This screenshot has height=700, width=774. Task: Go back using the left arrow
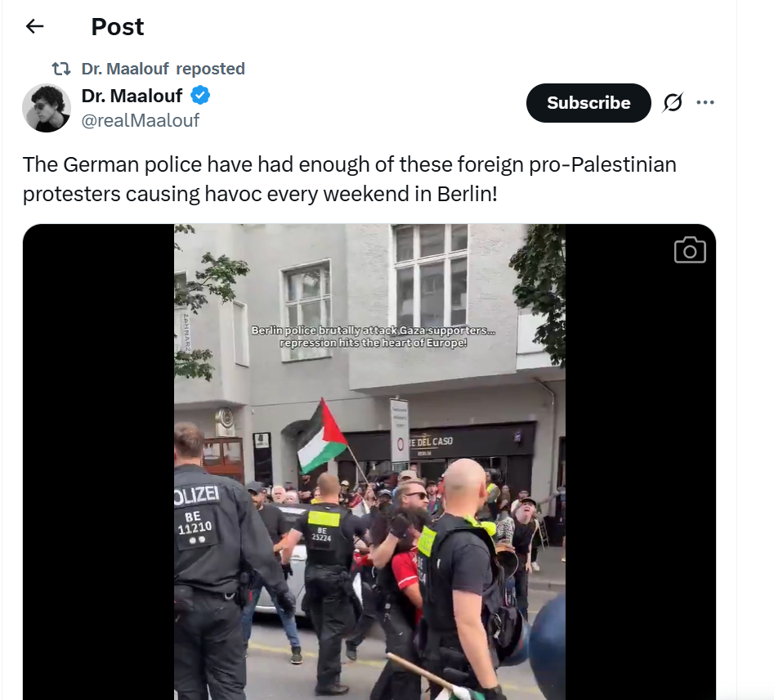point(34,26)
